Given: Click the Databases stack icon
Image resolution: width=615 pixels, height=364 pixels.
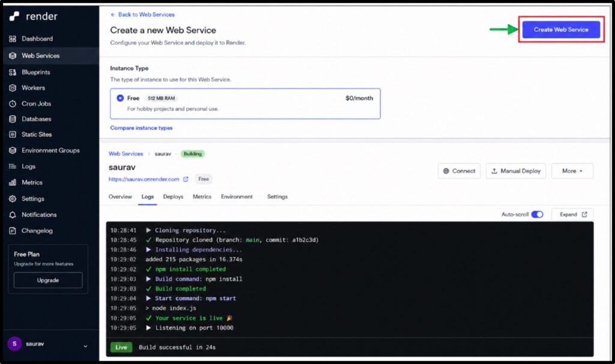Looking at the screenshot, I should pyautogui.click(x=13, y=119).
